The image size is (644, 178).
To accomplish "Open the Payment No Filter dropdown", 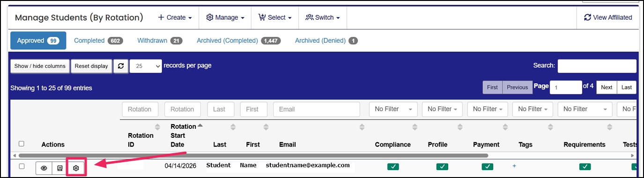I will click(488, 109).
